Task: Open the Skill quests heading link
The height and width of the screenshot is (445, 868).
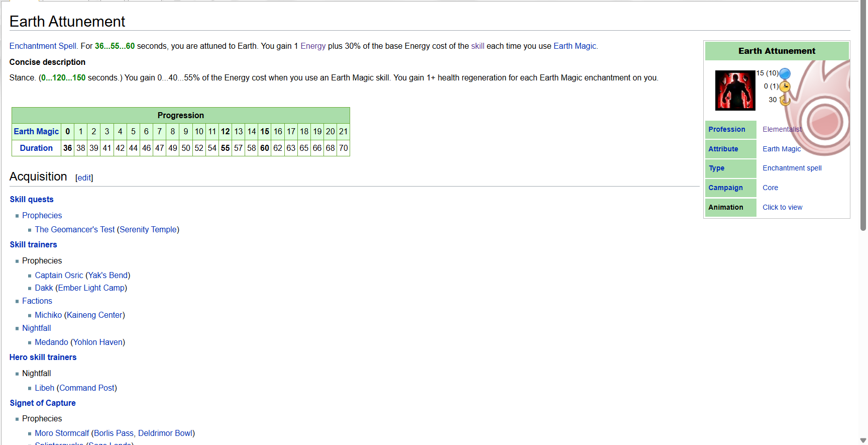Action: (x=32, y=199)
